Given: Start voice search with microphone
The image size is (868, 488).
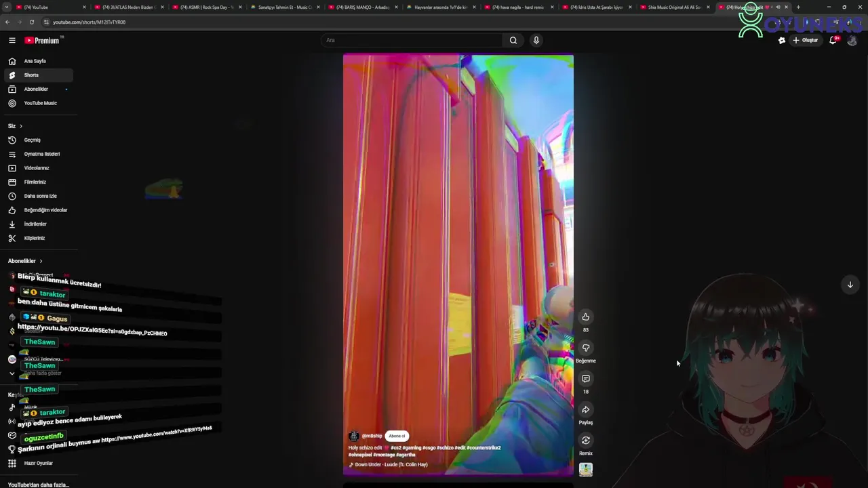Looking at the screenshot, I should pos(536,40).
